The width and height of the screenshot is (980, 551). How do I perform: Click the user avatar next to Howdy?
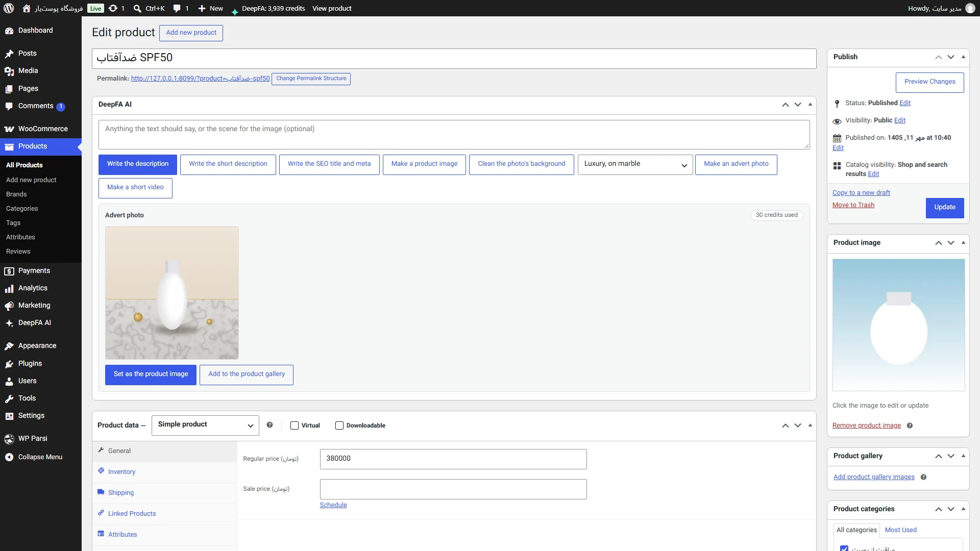970,8
